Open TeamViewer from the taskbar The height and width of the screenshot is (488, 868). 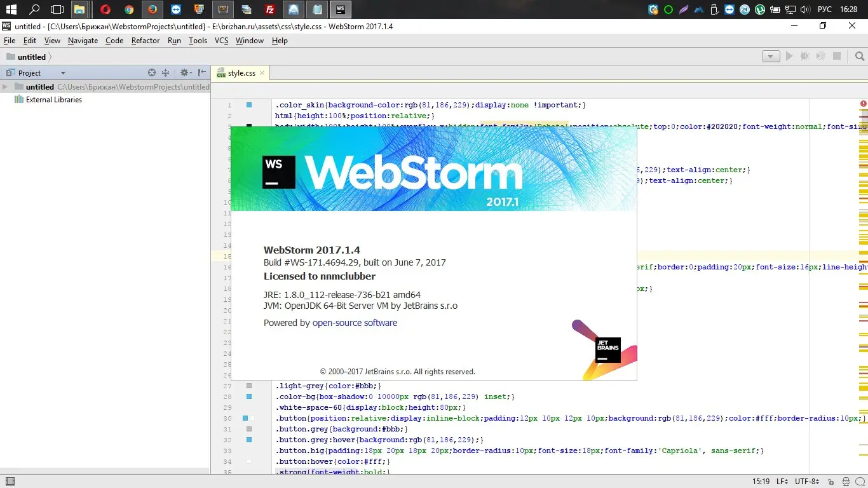(x=176, y=10)
